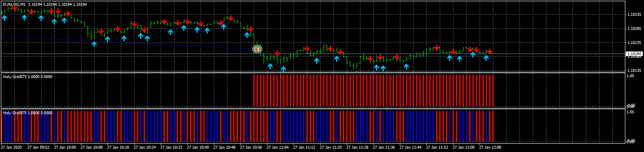Click the grey circled trade marker icon
The image size is (644, 152).
point(257,49)
